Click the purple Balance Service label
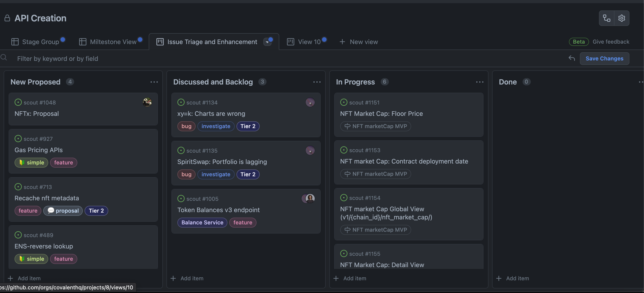 click(x=202, y=223)
